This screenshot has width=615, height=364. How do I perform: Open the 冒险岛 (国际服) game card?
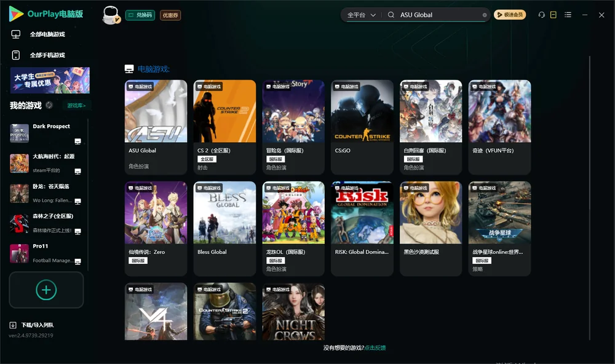(293, 127)
